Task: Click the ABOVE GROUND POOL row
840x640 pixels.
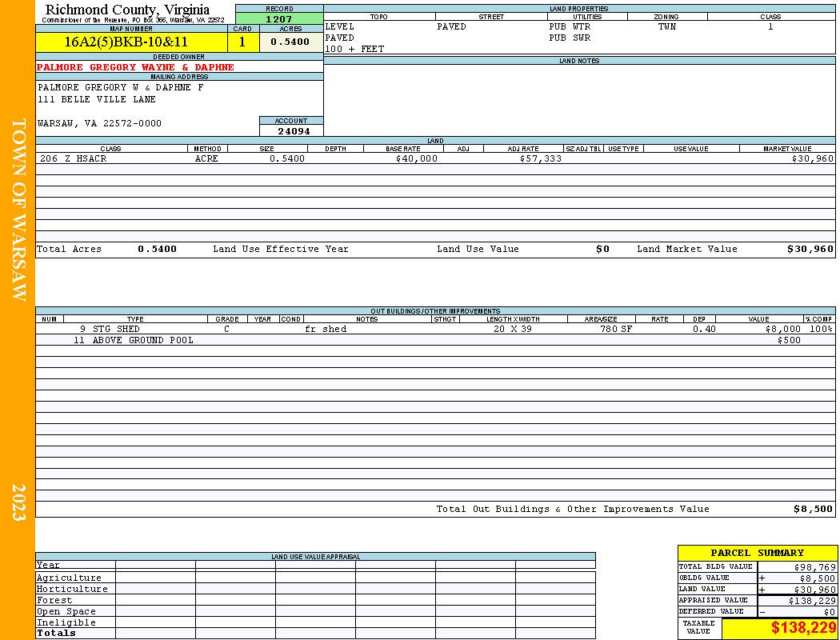Action: 143,341
